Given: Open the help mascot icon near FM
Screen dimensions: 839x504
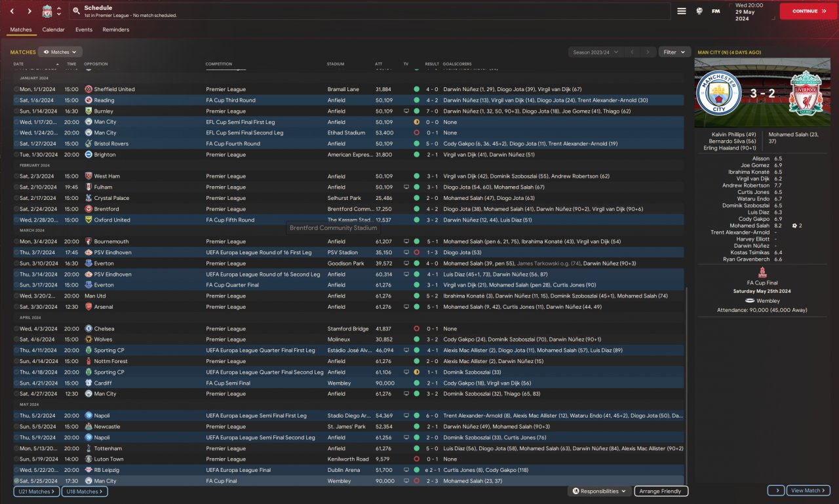Looking at the screenshot, I should point(699,11).
